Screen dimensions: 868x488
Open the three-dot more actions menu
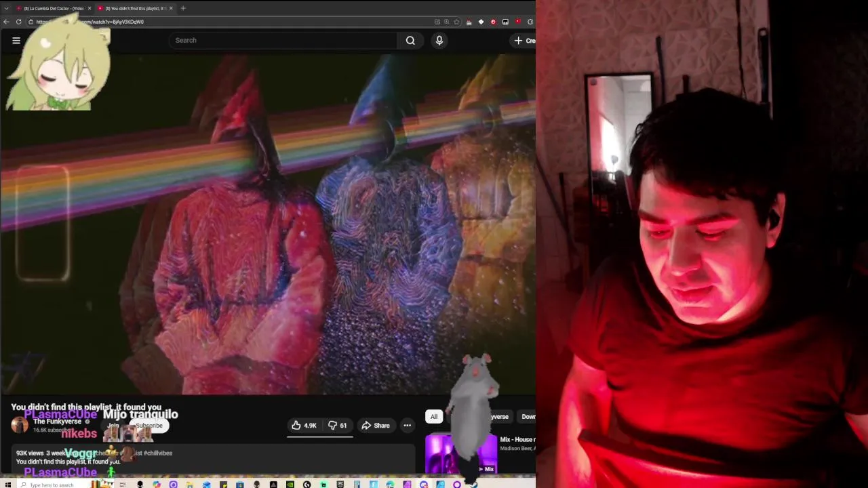tap(408, 426)
